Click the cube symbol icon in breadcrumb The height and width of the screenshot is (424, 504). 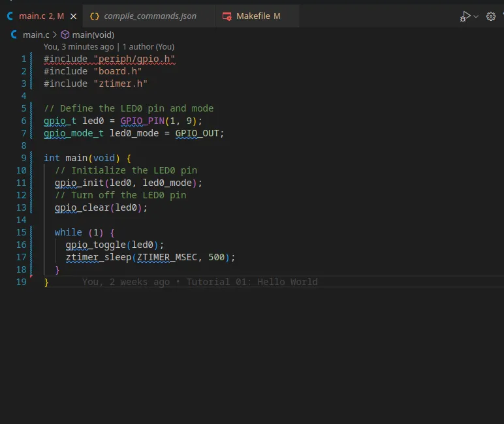click(65, 35)
